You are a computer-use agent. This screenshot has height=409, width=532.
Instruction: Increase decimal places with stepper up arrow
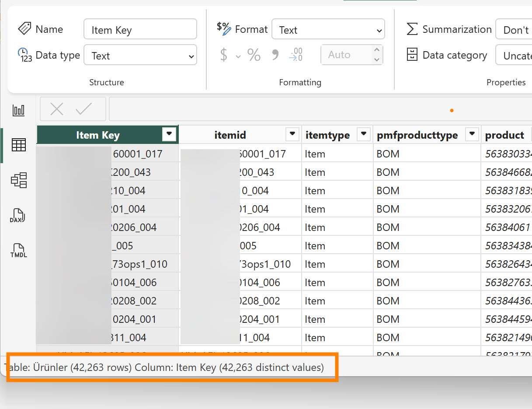377,50
